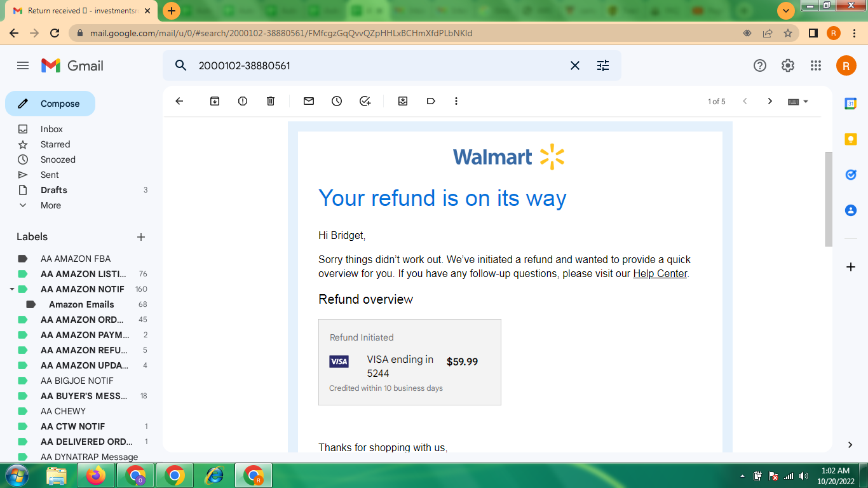
Task: Open AA CTW NOTIF label
Action: [73, 426]
